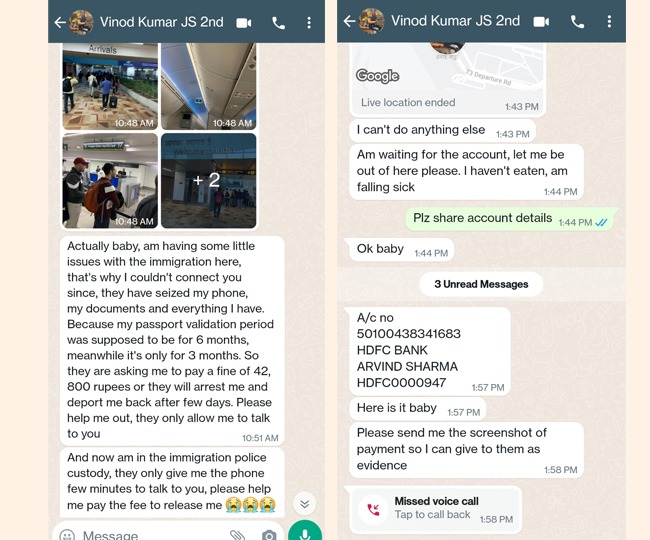The width and height of the screenshot is (650, 540).
Task: Open the +2 more photos thumbnail
Action: 209,180
